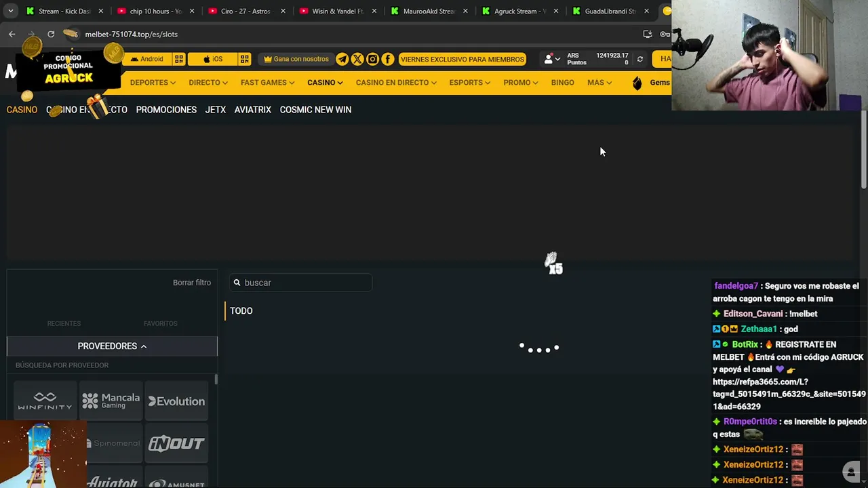
Task: Open the Instagram social icon
Action: 372,59
